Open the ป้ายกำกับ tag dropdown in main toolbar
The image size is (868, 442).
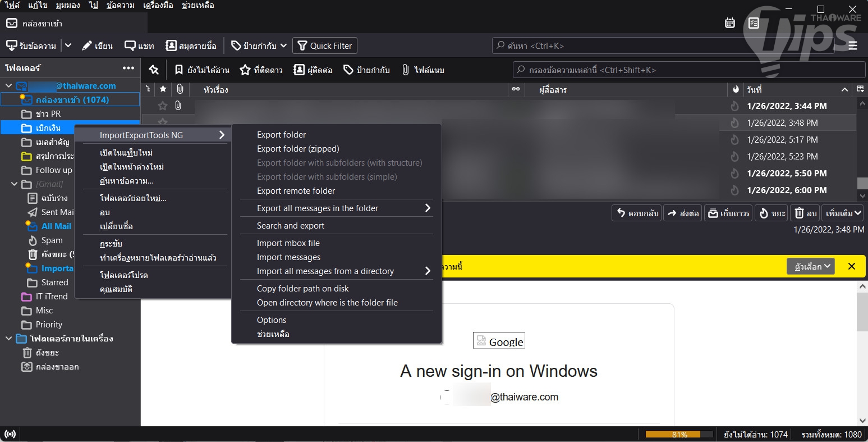[x=259, y=45]
